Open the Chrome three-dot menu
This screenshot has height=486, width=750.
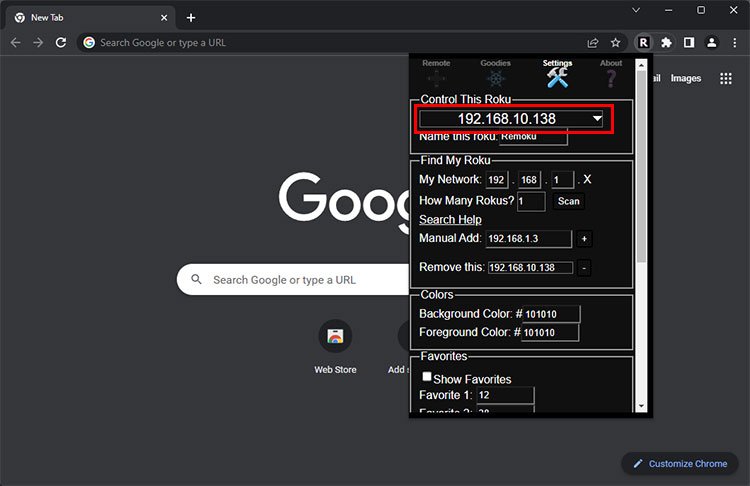pos(735,43)
